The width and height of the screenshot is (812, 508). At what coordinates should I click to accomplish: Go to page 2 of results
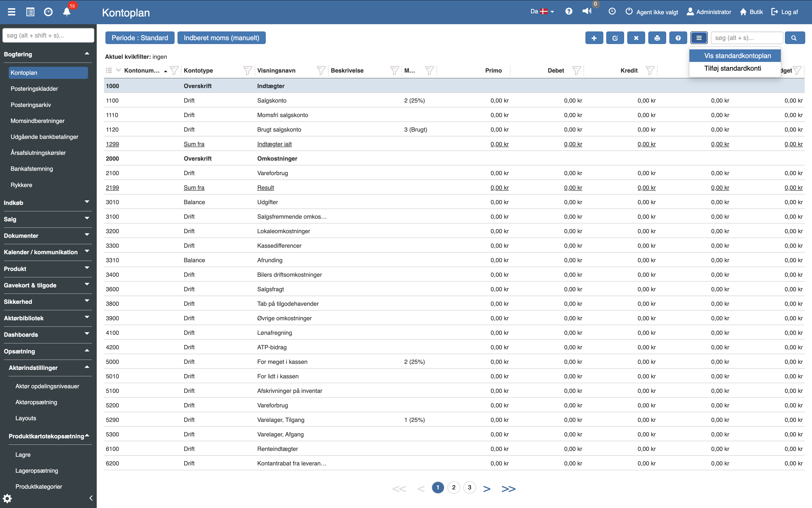coord(453,487)
